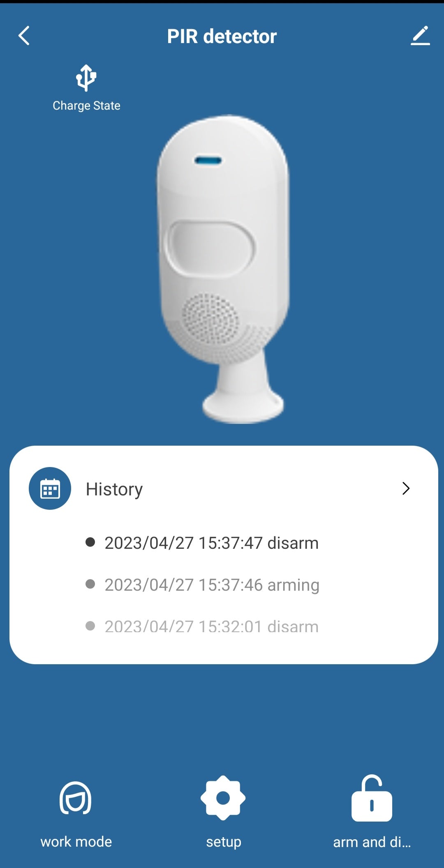
Task: Go back using the left arrow
Action: pyautogui.click(x=24, y=36)
